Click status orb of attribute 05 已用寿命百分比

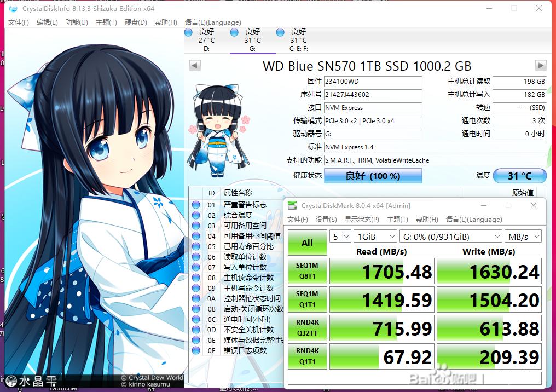[196, 246]
